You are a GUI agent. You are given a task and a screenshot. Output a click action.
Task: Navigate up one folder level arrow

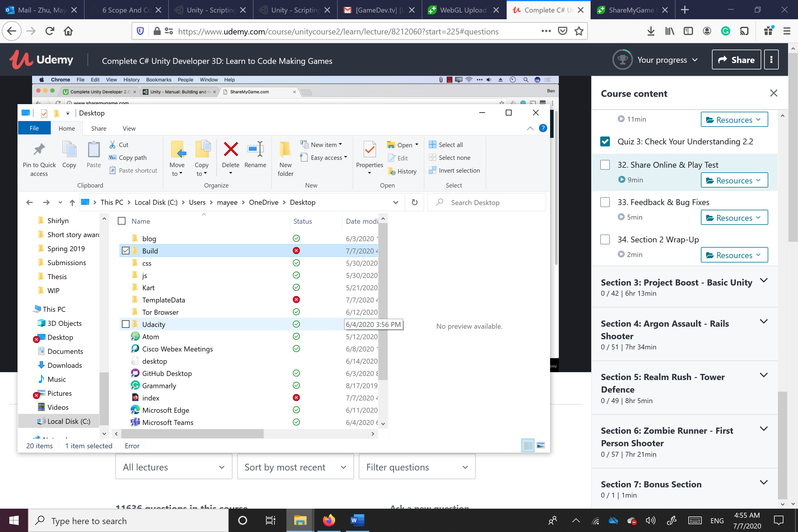pos(72,202)
